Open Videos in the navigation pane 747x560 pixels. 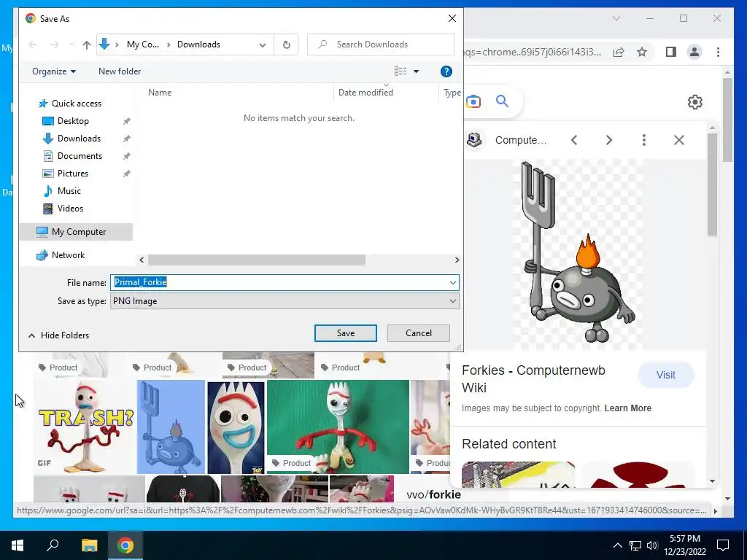70,209
